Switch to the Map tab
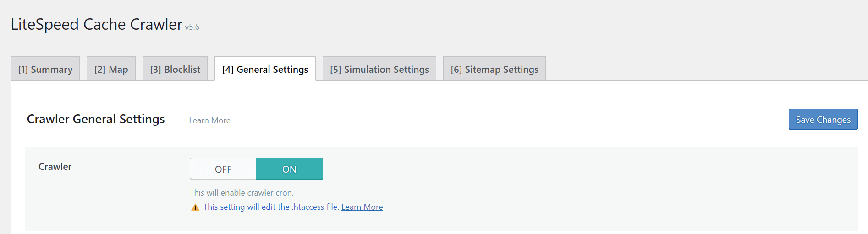This screenshot has width=868, height=234. click(x=111, y=69)
